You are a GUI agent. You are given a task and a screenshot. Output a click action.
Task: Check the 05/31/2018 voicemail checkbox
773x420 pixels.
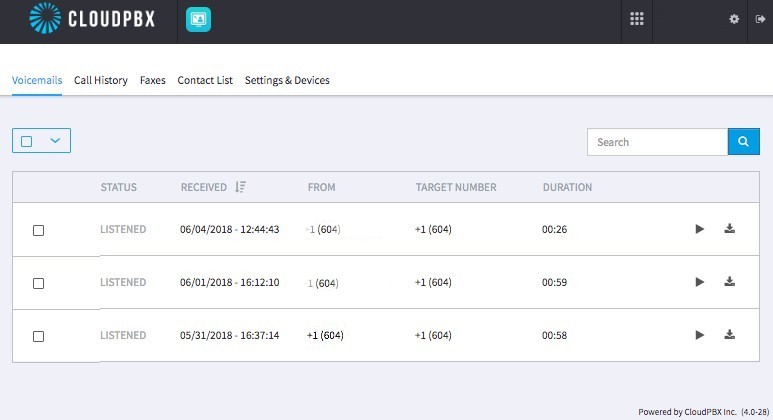(38, 336)
